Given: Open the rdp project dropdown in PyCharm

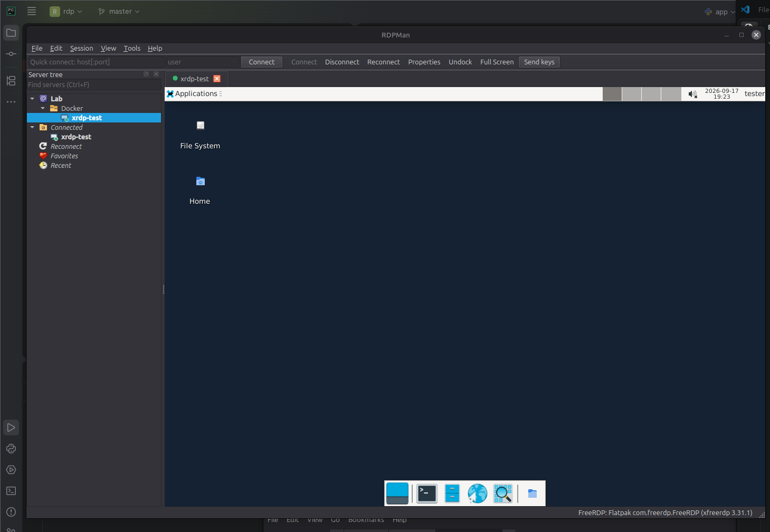Looking at the screenshot, I should tap(66, 11).
